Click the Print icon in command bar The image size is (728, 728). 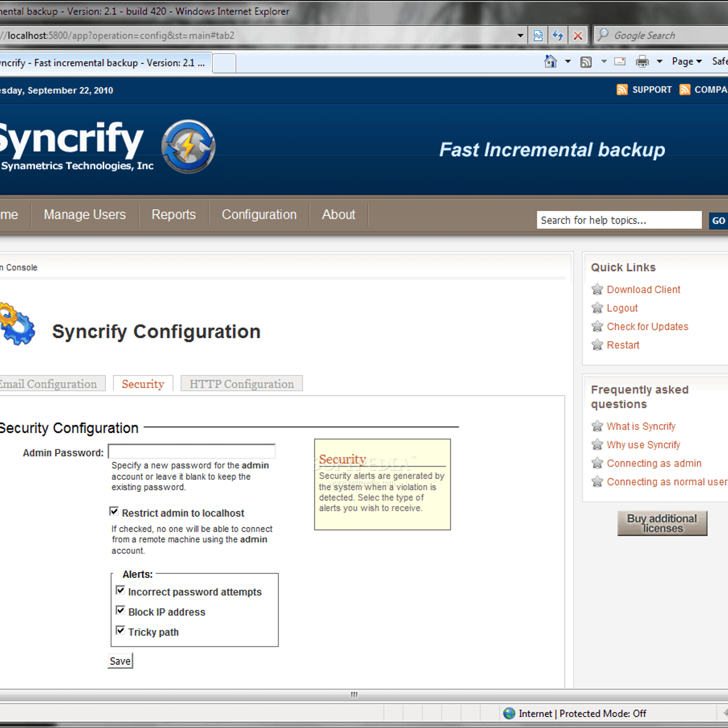642,61
